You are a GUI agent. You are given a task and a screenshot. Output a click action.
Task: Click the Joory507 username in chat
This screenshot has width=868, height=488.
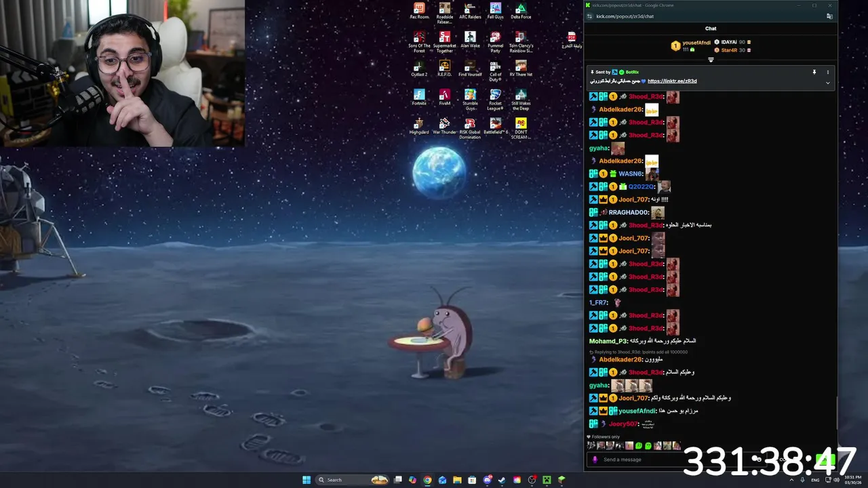click(x=624, y=424)
